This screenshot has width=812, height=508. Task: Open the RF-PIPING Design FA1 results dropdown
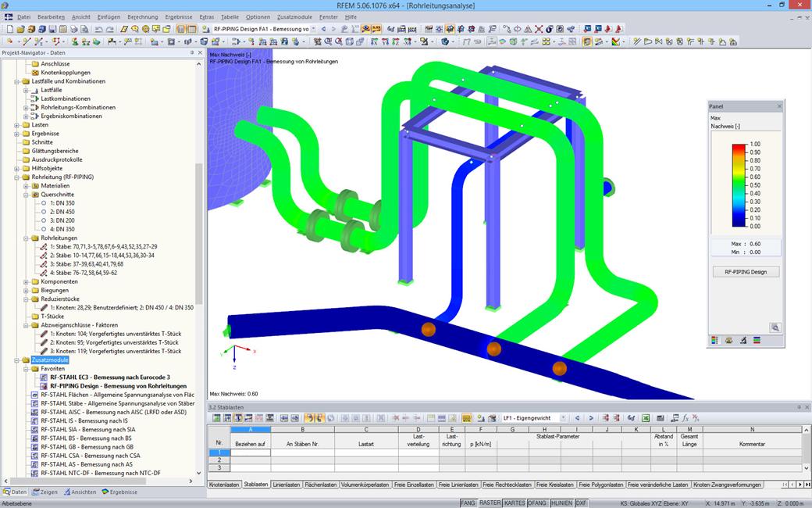coord(312,29)
